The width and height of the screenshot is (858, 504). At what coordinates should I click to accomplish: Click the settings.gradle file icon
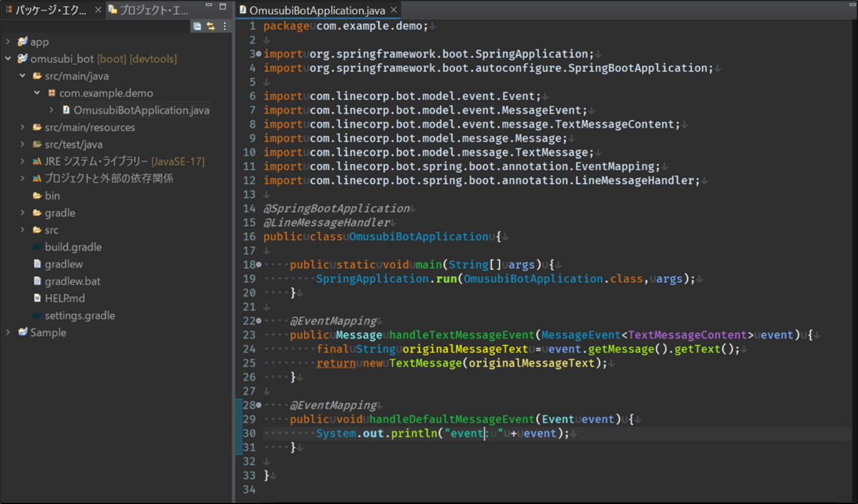point(37,316)
